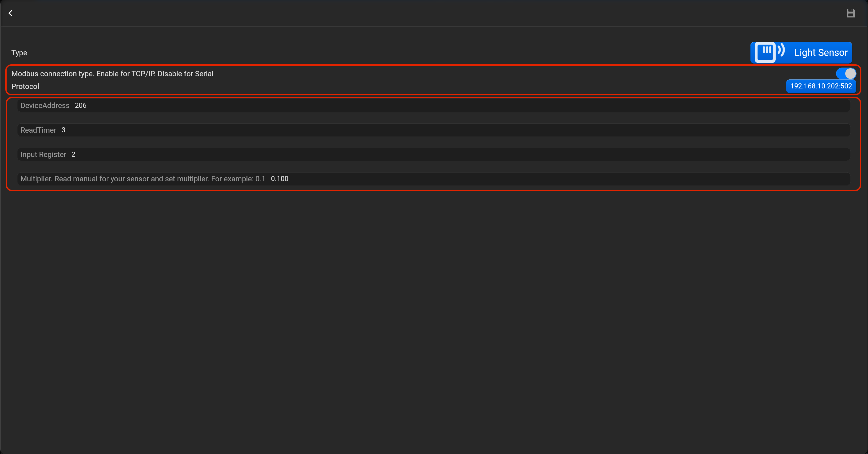The height and width of the screenshot is (454, 868).
Task: Click the Modbus connection type description text
Action: 112,74
